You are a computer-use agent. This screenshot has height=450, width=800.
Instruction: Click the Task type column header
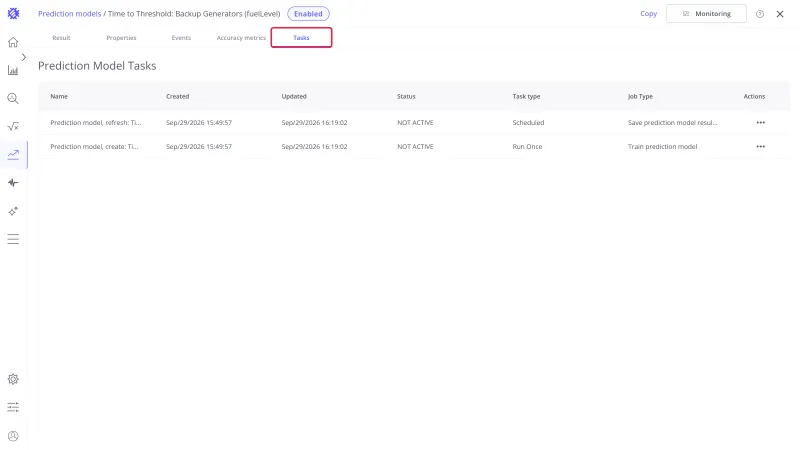526,96
